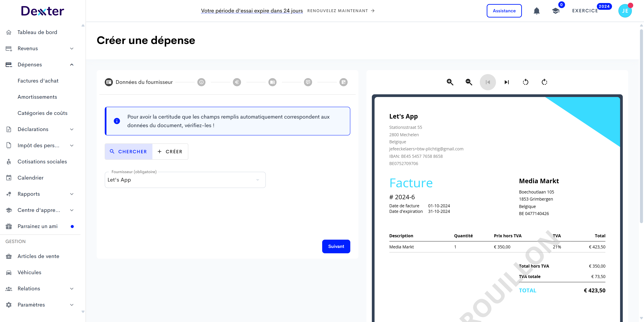This screenshot has height=322, width=644.
Task: Click invoice number '# 2024-6'
Action: point(402,197)
